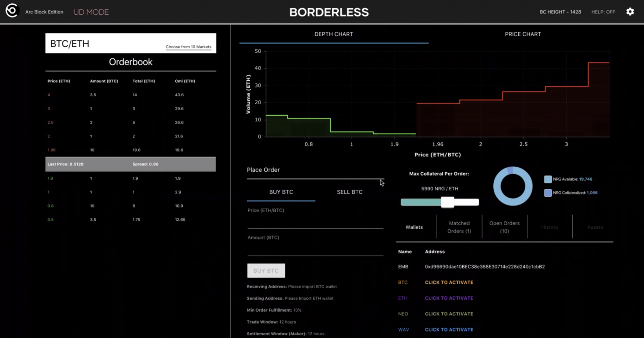Image resolution: width=644 pixels, height=338 pixels.
Task: Click the Borderless logo icon at top left
Action: click(12, 11)
